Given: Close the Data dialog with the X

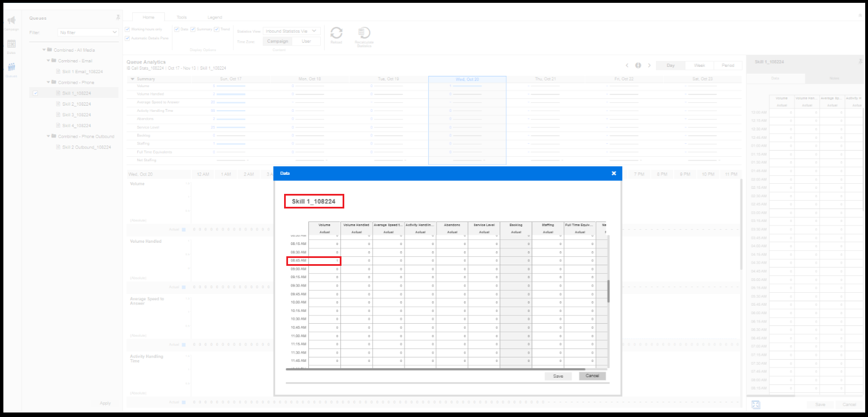Looking at the screenshot, I should (614, 173).
